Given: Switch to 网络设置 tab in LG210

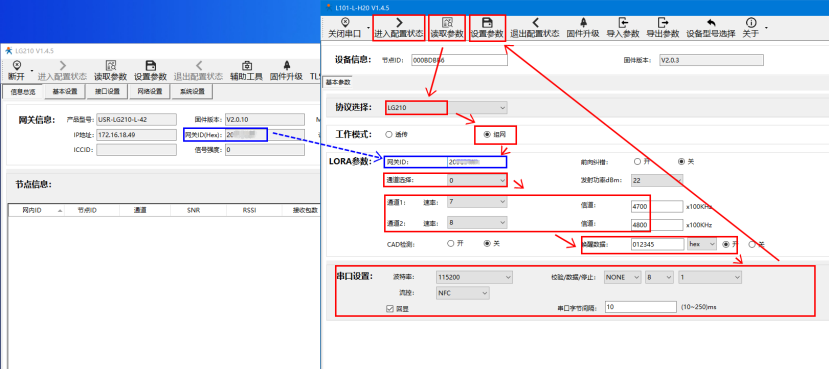Looking at the screenshot, I should tap(150, 92).
